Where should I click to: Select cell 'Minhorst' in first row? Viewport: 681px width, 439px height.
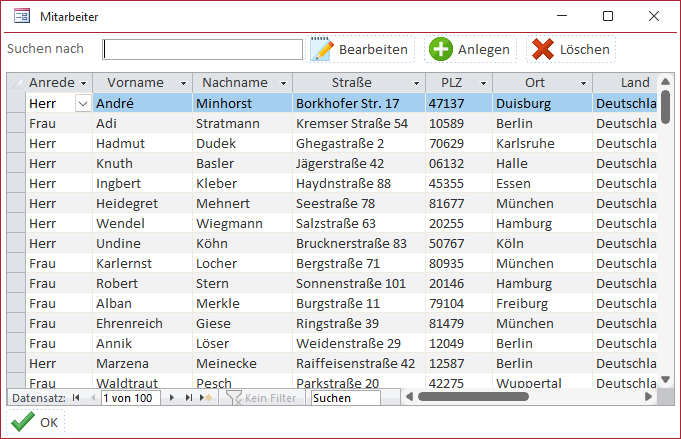pyautogui.click(x=243, y=103)
